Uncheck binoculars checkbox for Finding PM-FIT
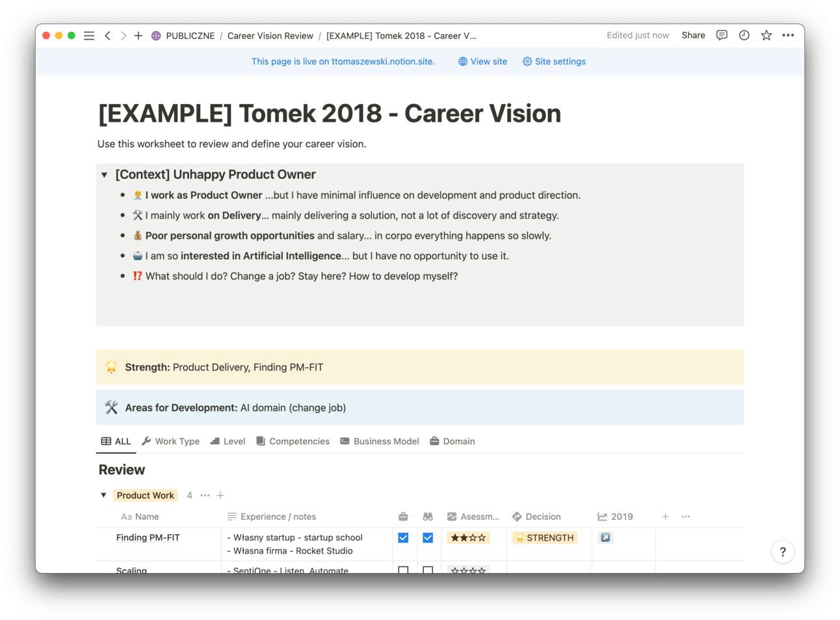840x620 pixels. (428, 537)
